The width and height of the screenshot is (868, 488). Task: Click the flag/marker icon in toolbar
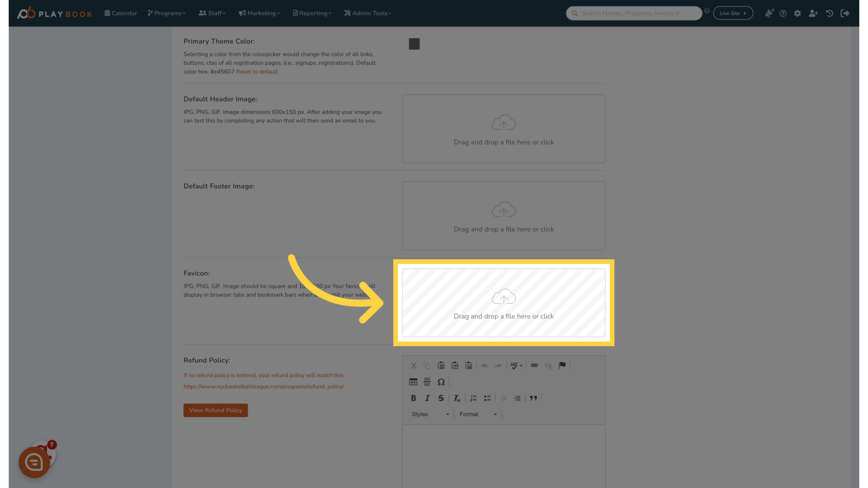click(x=562, y=365)
